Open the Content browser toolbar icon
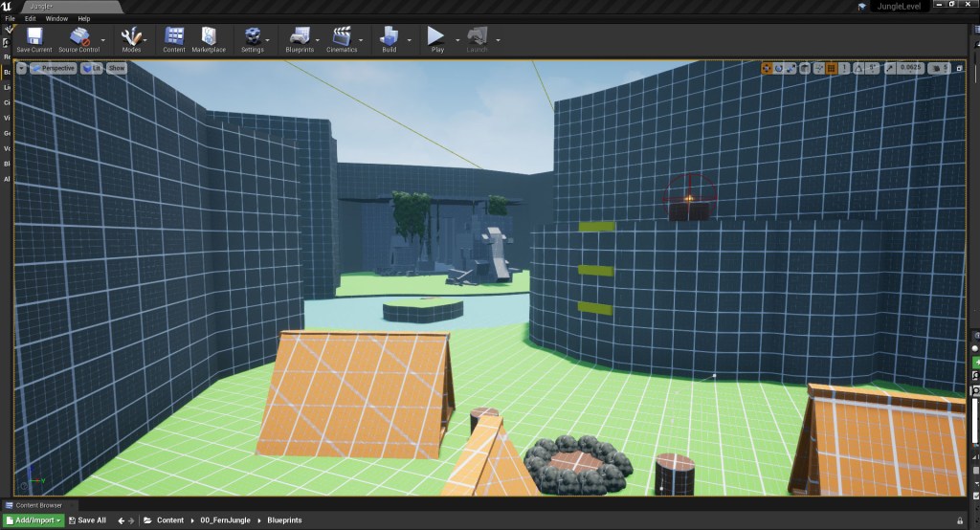The width and height of the screenshot is (980, 530). (174, 37)
